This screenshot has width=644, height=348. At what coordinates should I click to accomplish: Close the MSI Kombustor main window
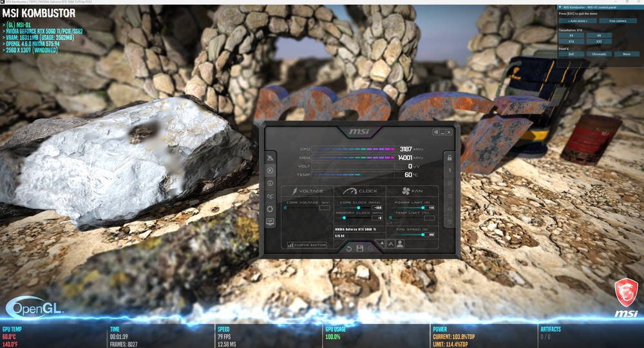tap(639, 2)
